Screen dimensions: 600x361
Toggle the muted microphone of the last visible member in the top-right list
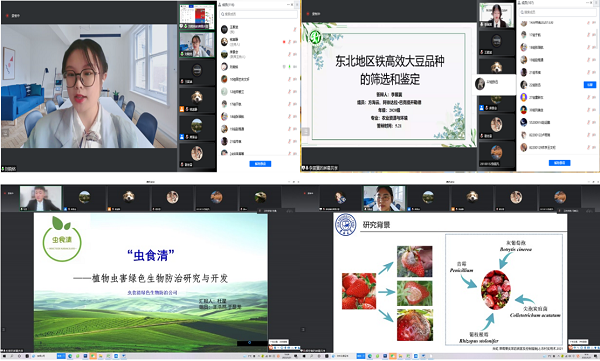tap(589, 147)
